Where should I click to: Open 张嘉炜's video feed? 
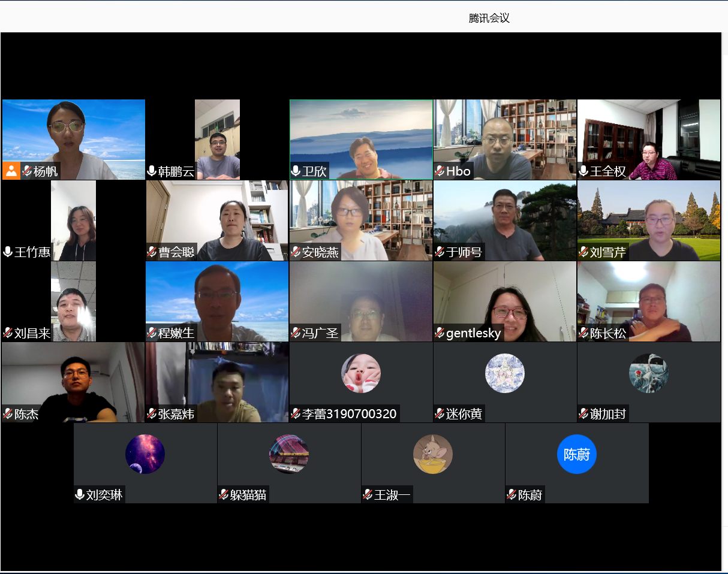click(x=217, y=382)
